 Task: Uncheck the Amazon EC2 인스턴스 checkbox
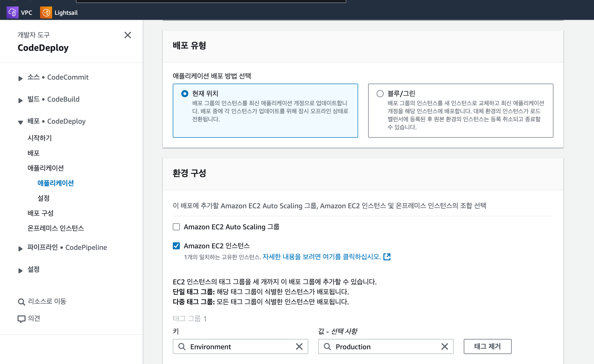coord(176,246)
